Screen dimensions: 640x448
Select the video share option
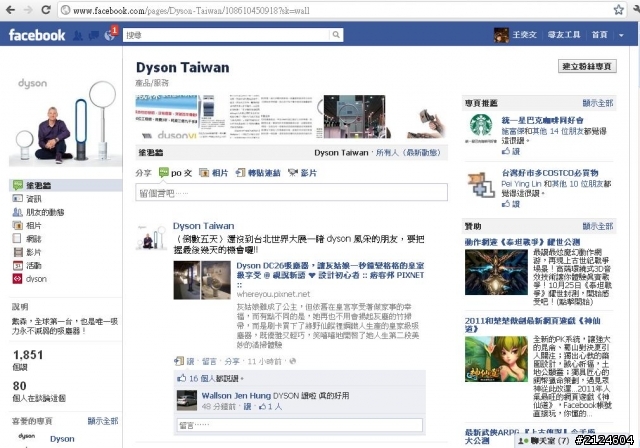point(302,173)
